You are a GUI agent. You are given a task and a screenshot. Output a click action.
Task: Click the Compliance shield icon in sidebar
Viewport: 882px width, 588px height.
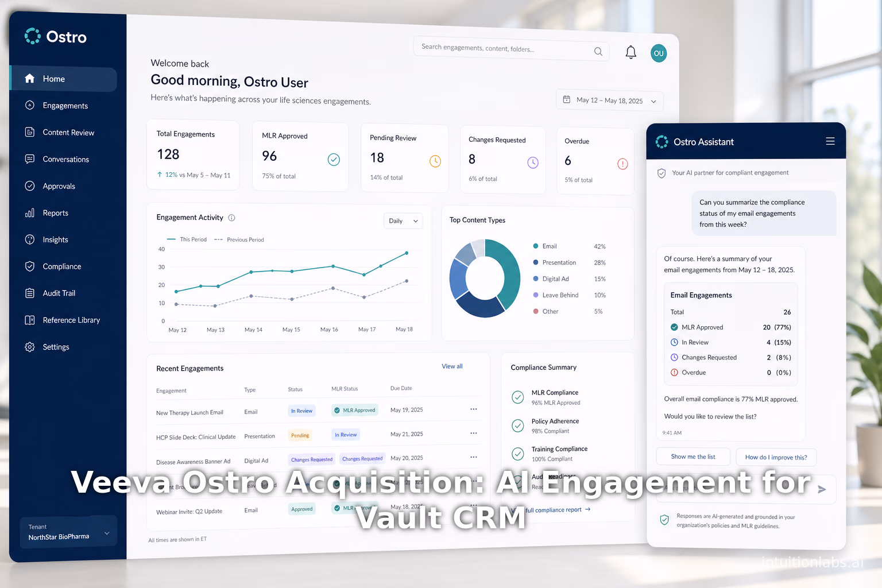coord(30,266)
